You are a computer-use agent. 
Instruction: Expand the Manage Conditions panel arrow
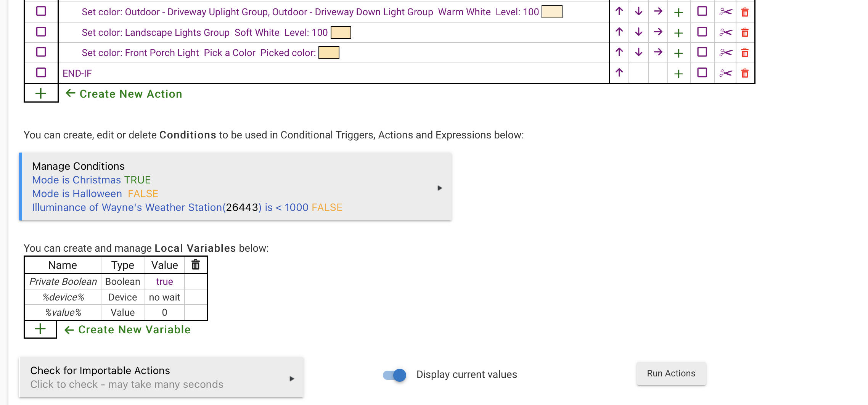point(440,188)
